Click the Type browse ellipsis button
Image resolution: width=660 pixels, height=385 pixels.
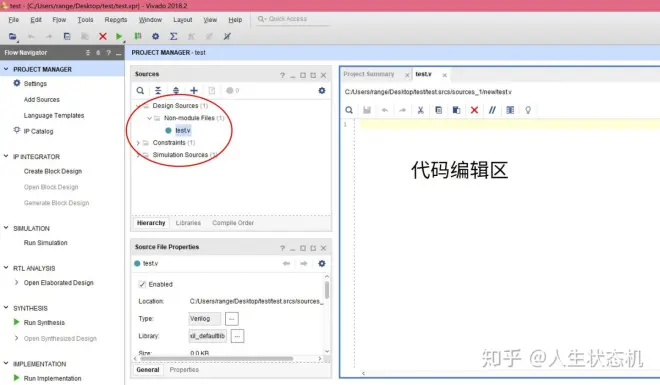(x=232, y=319)
